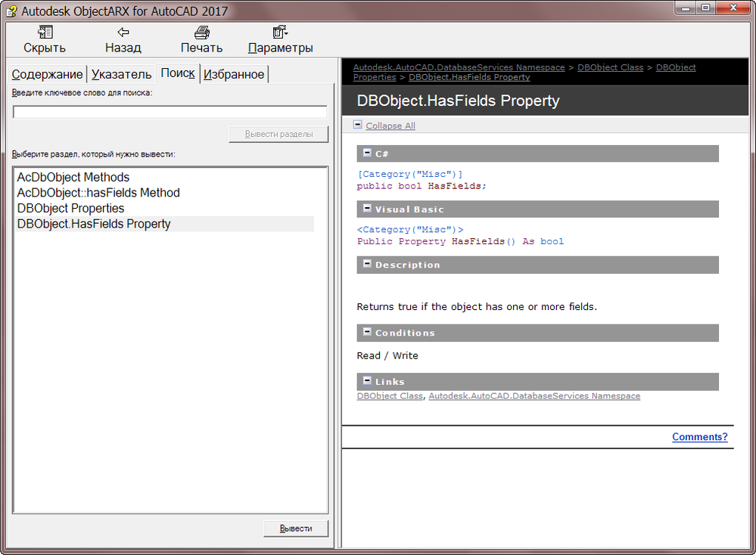This screenshot has width=756, height=555.
Task: Collapse the C# section
Action: (x=367, y=153)
